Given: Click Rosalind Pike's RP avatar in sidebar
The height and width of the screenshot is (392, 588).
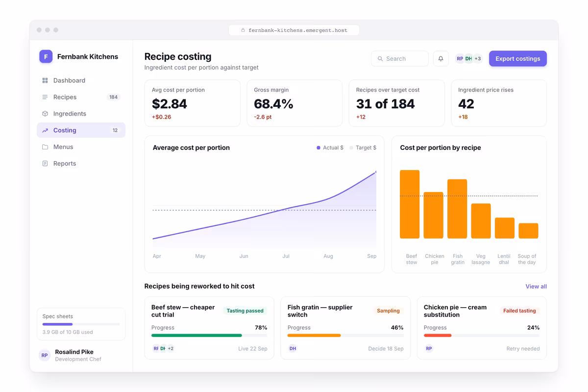Looking at the screenshot, I should pos(45,355).
